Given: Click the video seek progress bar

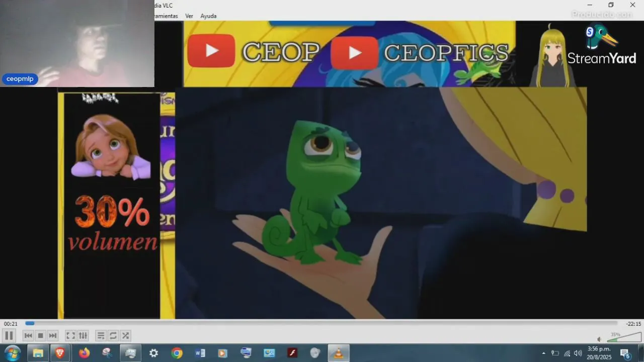Looking at the screenshot, I should coord(321,323).
